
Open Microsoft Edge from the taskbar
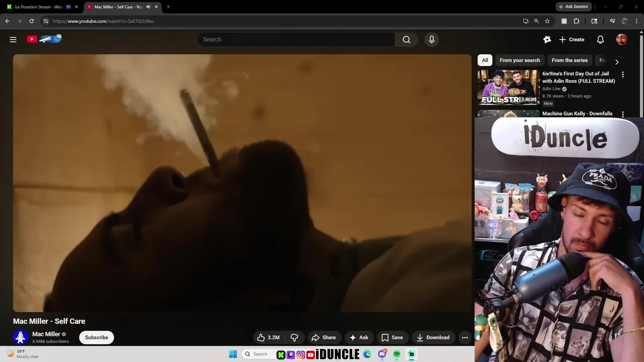(368, 354)
